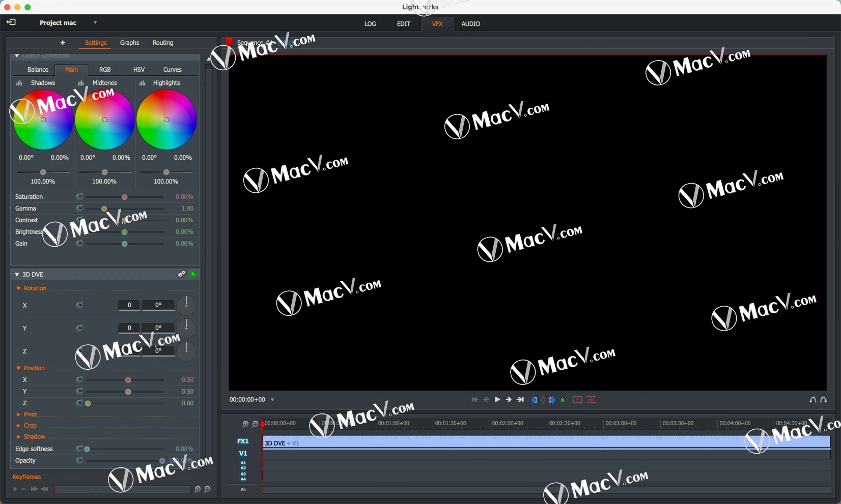
Task: Click the undo arrow in the viewer
Action: (812, 400)
